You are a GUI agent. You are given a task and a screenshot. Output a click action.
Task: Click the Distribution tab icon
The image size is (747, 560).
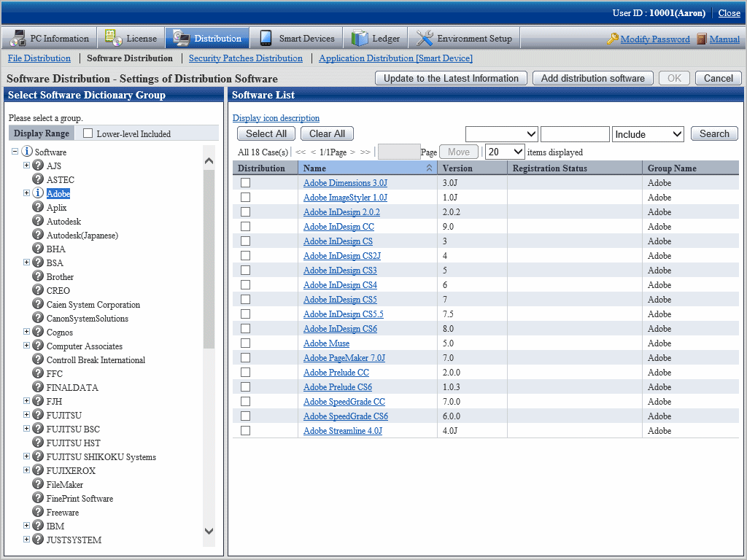[181, 38]
